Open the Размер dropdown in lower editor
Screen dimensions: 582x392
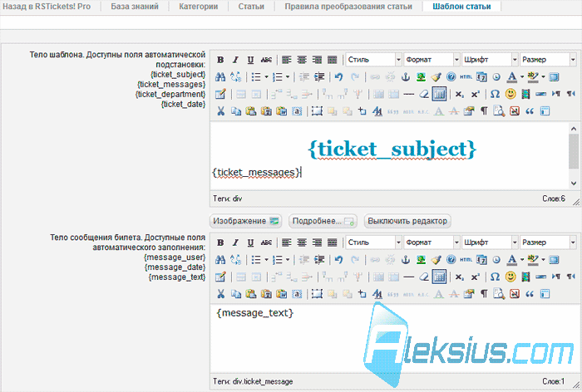(x=548, y=243)
